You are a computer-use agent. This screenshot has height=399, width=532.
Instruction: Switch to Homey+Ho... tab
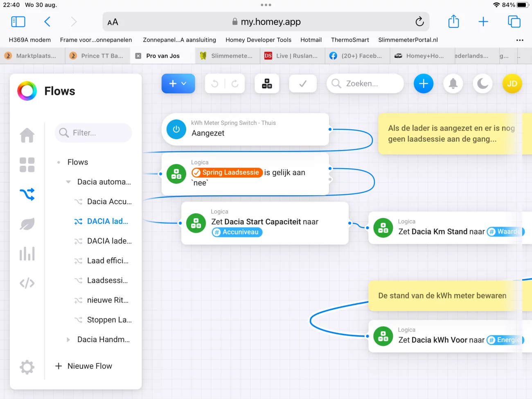(422, 56)
